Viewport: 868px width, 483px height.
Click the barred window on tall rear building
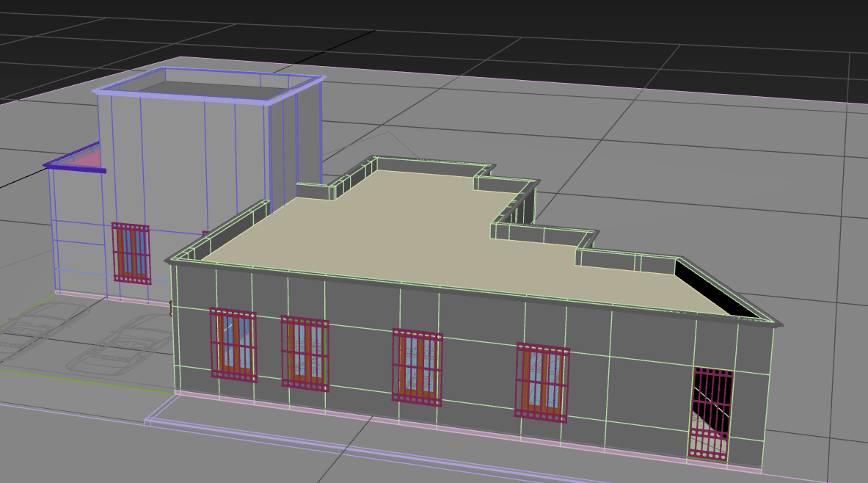pyautogui.click(x=131, y=253)
